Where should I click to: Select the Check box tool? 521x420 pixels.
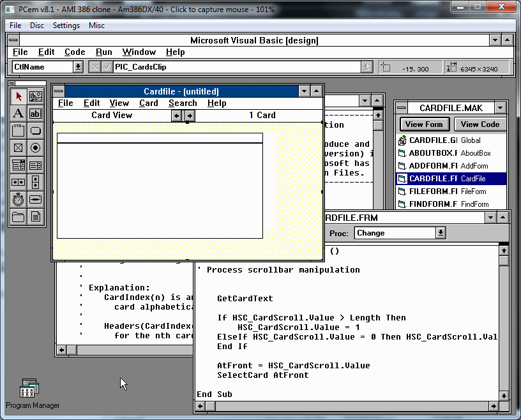pyautogui.click(x=19, y=148)
